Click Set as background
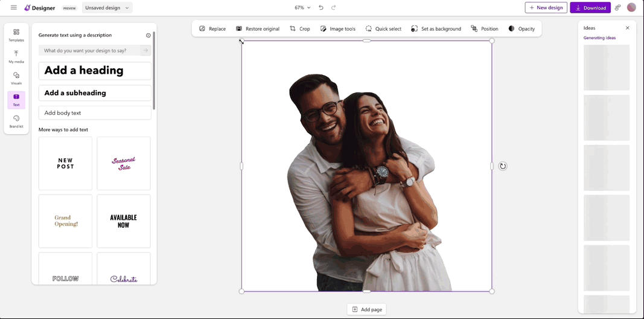644x319 pixels. pyautogui.click(x=436, y=29)
